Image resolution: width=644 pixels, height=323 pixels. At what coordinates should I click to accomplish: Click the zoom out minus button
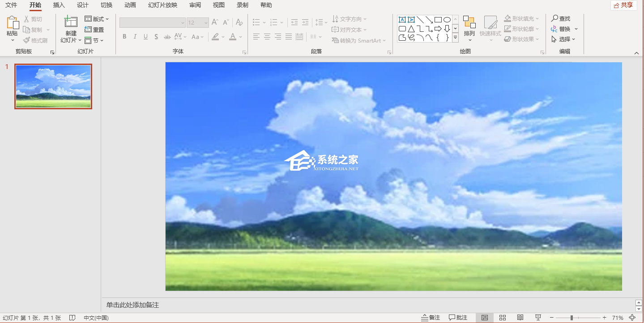point(552,318)
